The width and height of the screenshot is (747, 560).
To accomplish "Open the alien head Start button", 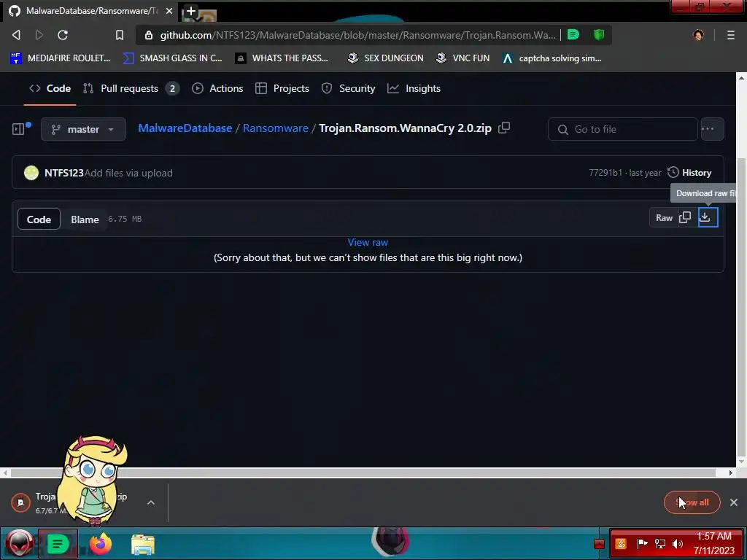I will coord(19,542).
